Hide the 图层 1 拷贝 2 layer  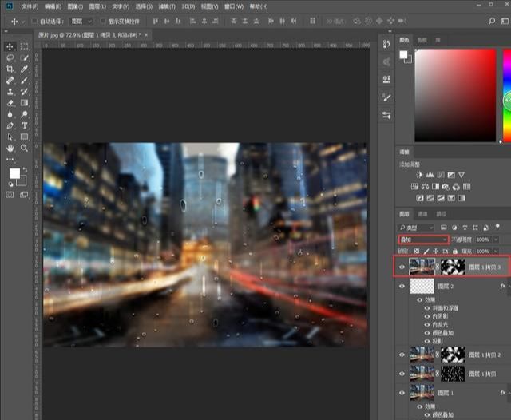point(402,355)
